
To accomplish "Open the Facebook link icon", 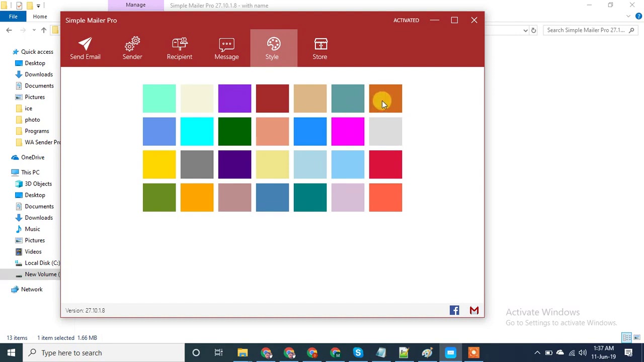I will pos(454,310).
